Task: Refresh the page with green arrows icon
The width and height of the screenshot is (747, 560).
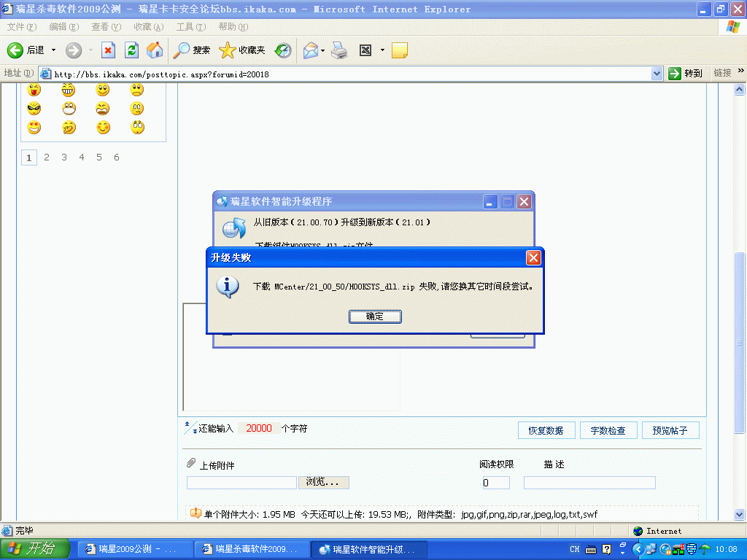Action: [131, 50]
